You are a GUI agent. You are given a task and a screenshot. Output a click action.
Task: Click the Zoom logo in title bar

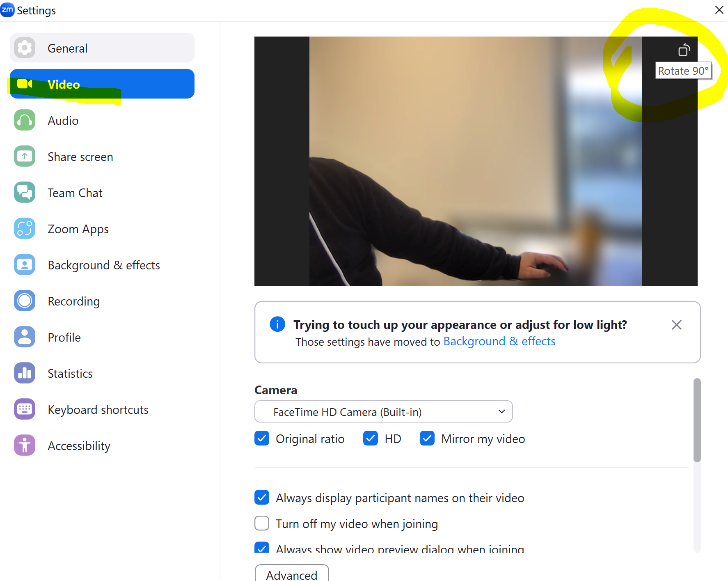click(7, 10)
